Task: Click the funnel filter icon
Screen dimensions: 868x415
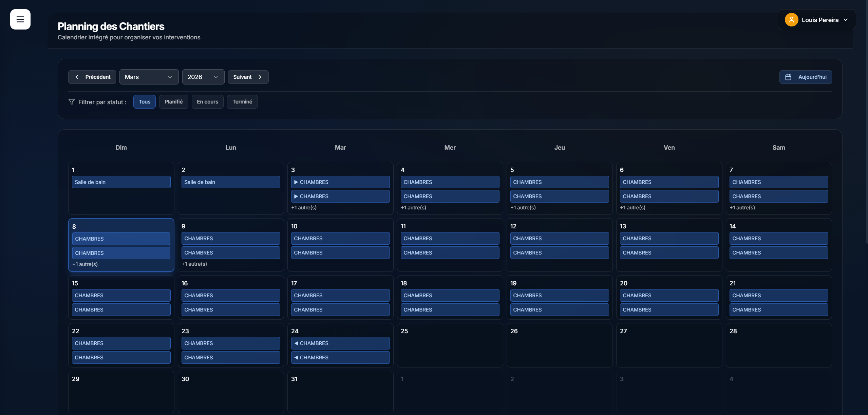Action: point(71,102)
